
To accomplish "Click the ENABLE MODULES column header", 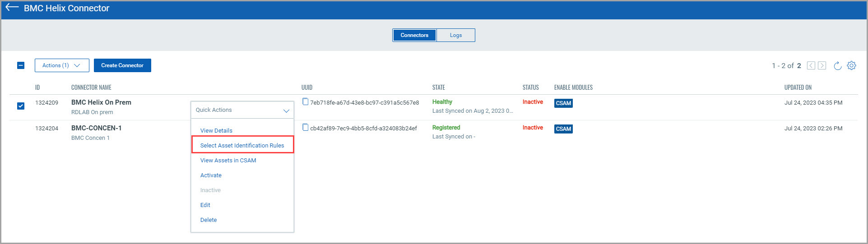I will click(x=573, y=87).
